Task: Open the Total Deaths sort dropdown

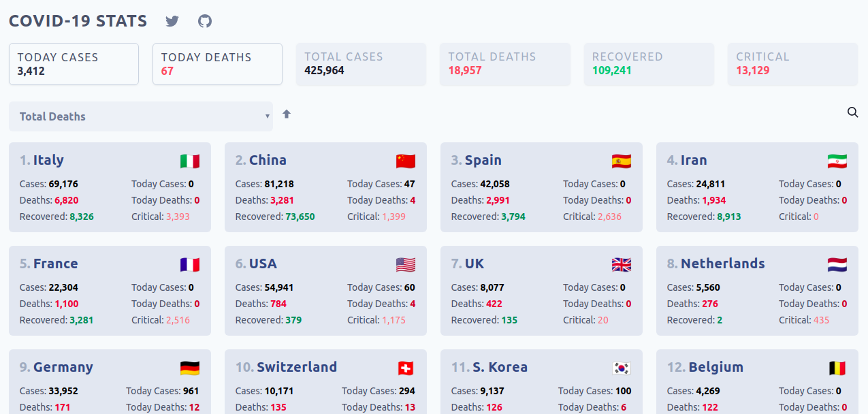Action: [x=141, y=116]
